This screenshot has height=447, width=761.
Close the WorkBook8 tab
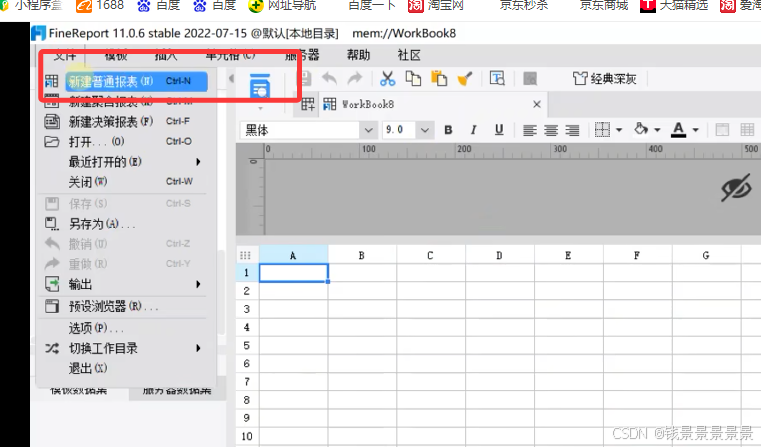click(537, 104)
